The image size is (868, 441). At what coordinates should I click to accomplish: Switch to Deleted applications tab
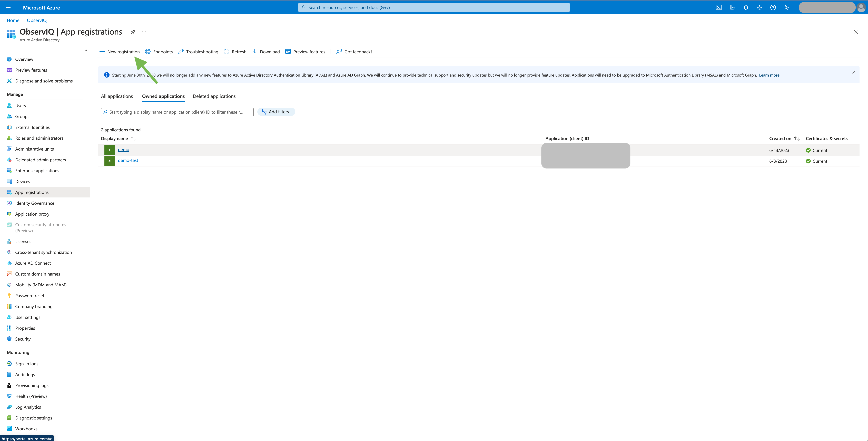point(214,96)
